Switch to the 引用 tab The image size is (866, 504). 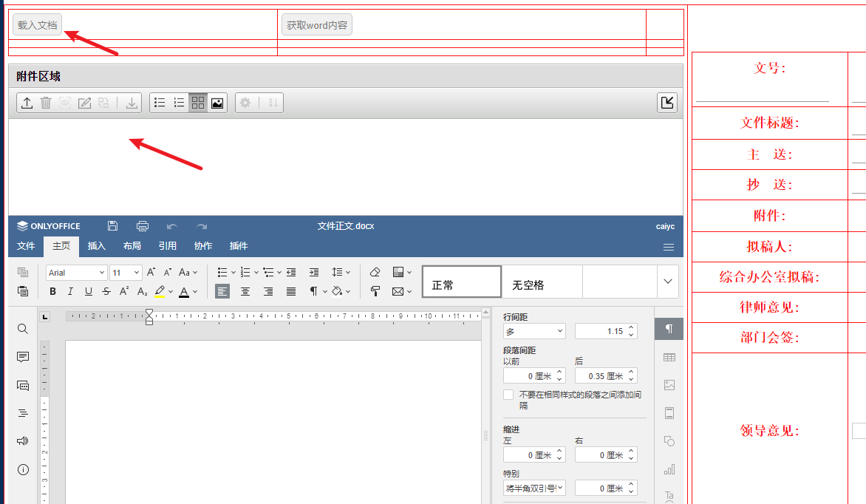(x=167, y=246)
